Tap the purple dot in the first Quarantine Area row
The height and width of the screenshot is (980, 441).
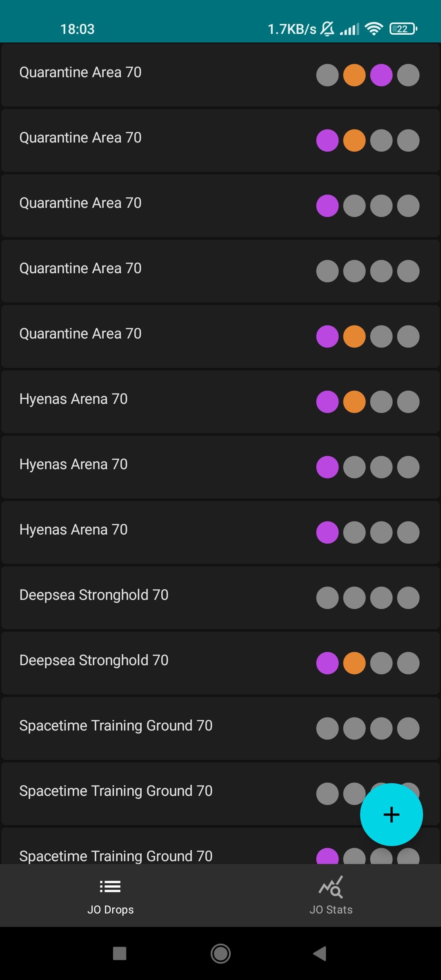[x=381, y=75]
